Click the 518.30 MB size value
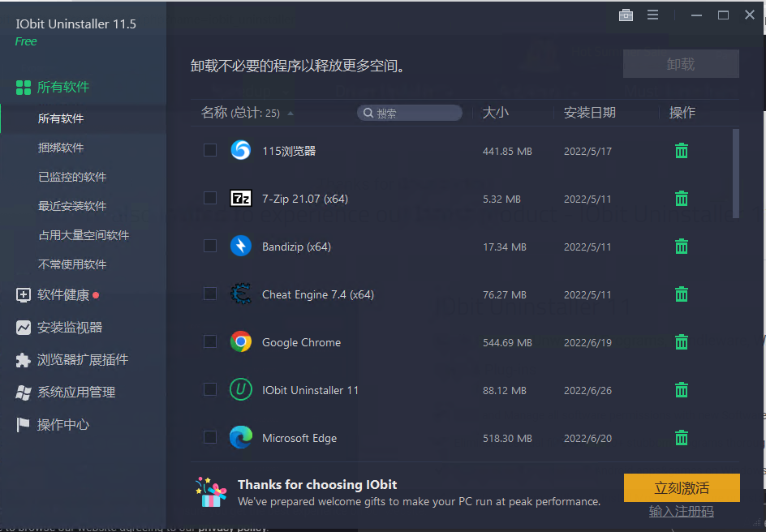The height and width of the screenshot is (532, 766). click(507, 438)
